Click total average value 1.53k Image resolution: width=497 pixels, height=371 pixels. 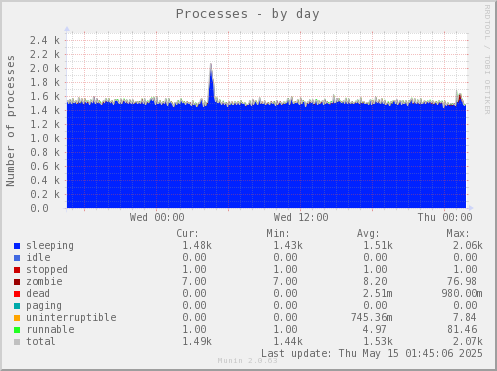click(378, 341)
